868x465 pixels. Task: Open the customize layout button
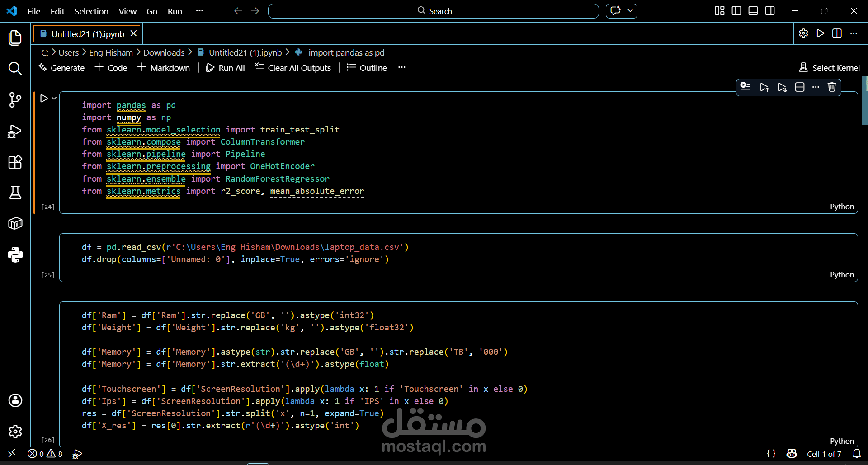pyautogui.click(x=720, y=11)
